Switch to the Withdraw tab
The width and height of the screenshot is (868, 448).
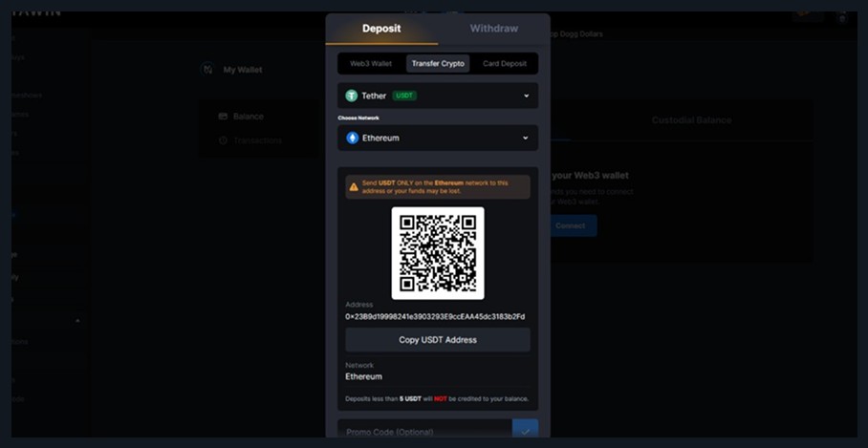click(x=494, y=29)
